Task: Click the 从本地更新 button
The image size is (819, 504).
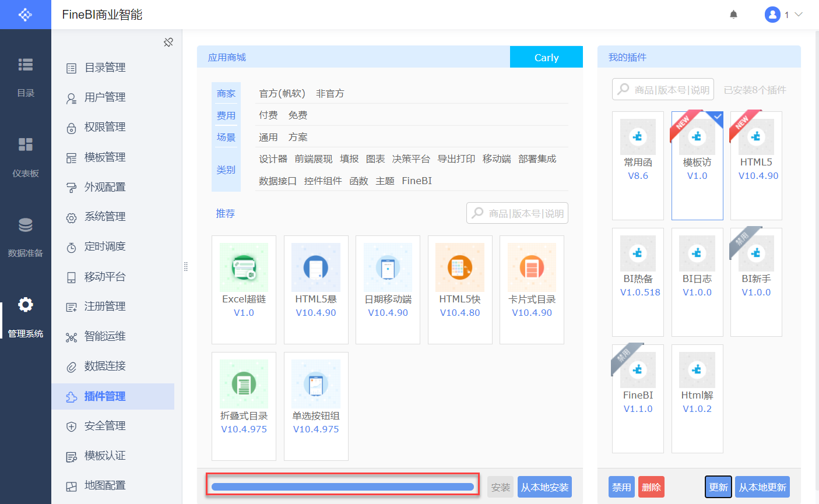Action: pos(762,487)
